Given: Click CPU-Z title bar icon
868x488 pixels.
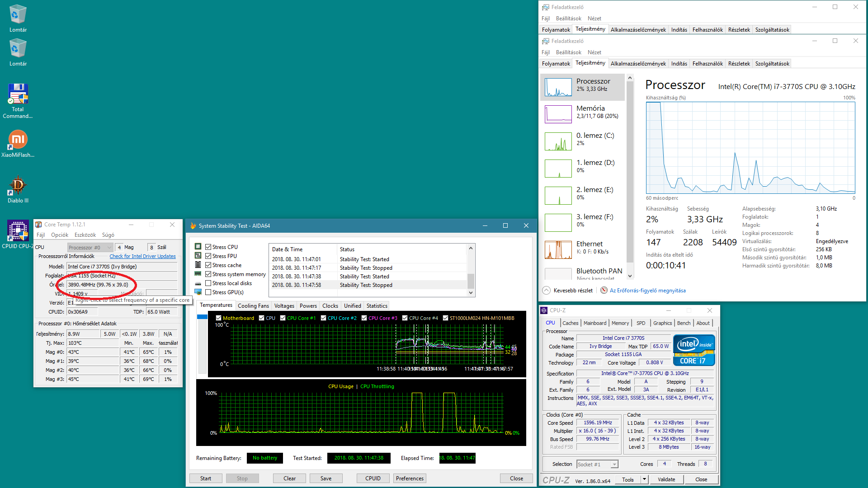Looking at the screenshot, I should 544,310.
